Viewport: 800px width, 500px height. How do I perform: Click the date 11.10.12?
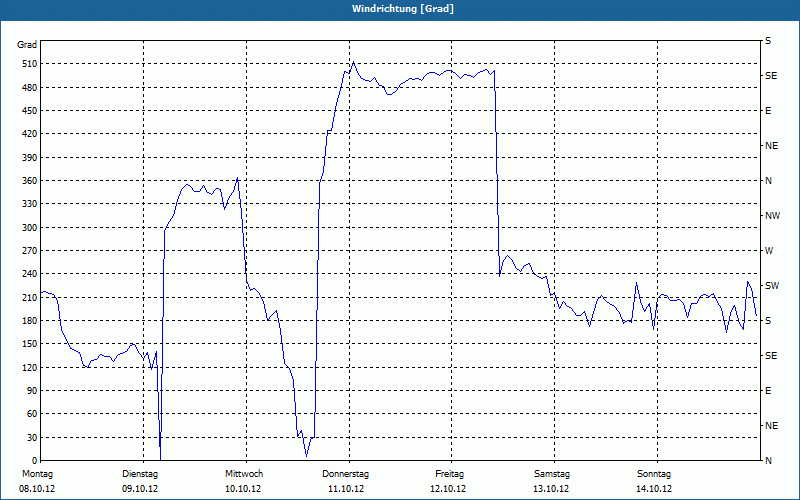pos(346,489)
